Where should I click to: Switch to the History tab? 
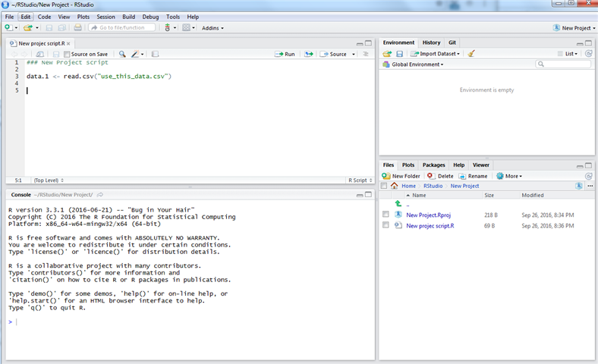[x=431, y=42]
